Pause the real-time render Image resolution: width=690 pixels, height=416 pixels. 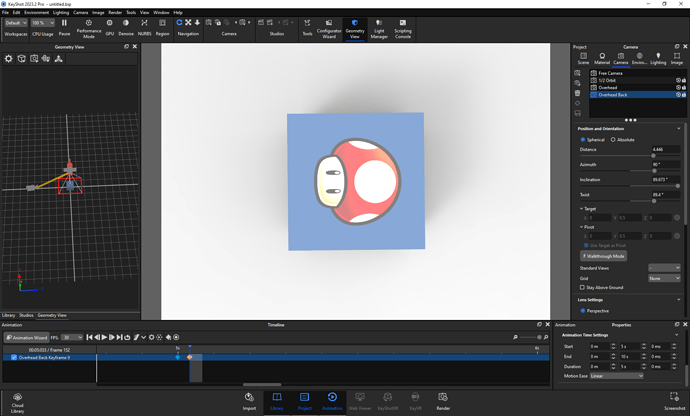[64, 27]
